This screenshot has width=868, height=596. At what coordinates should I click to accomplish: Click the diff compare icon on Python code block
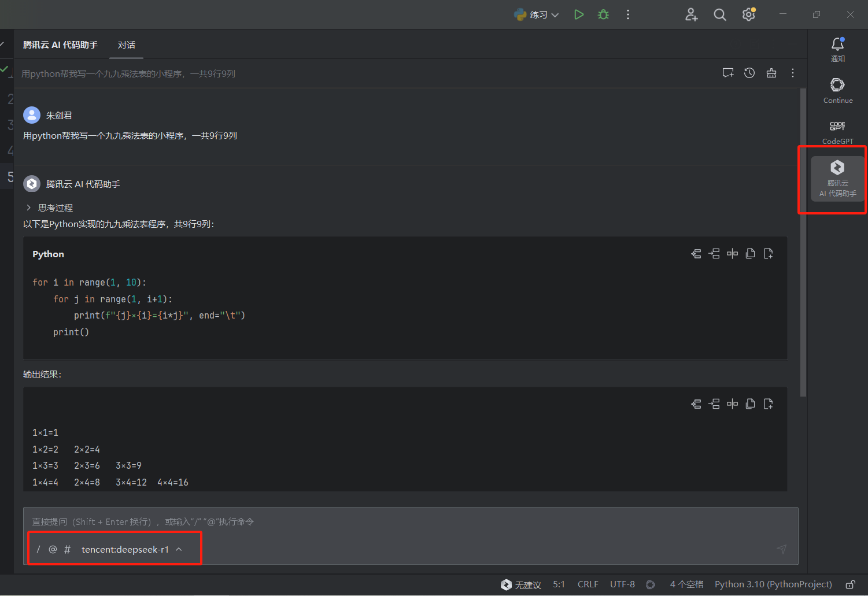click(732, 253)
